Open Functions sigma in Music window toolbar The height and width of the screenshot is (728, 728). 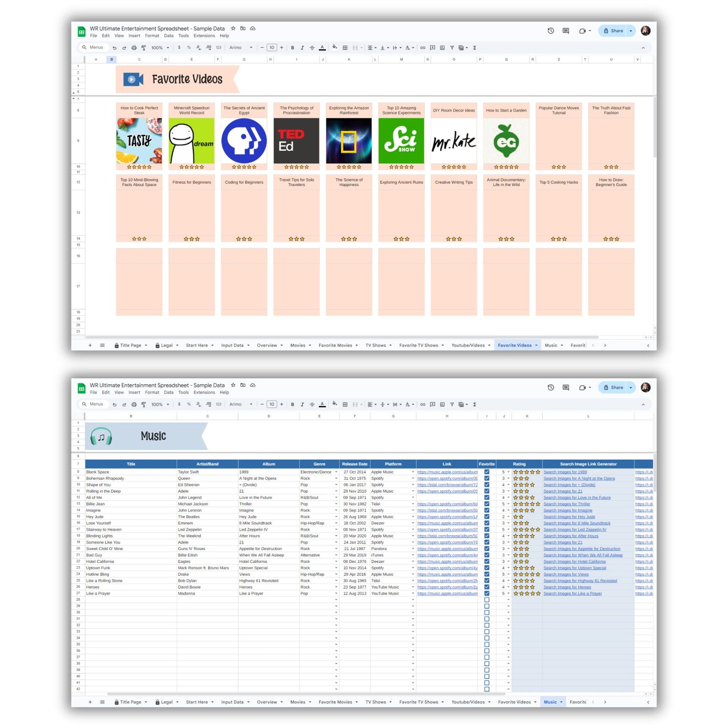475,405
